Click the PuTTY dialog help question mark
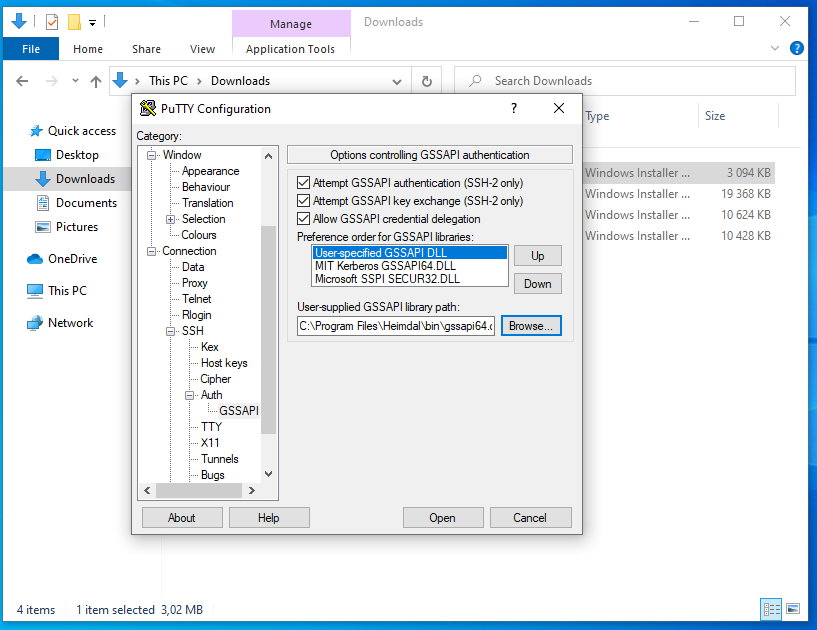Image resolution: width=817 pixels, height=630 pixels. coord(514,109)
